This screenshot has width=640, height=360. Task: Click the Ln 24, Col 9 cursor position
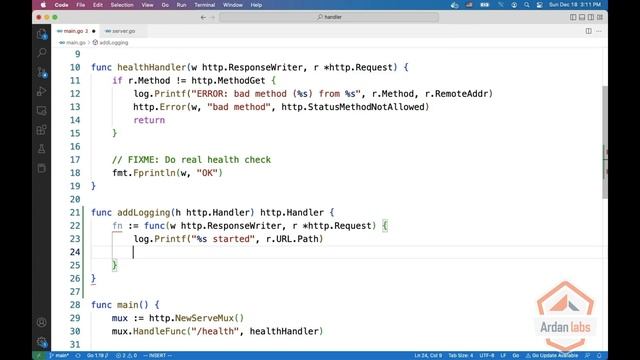[428, 356]
